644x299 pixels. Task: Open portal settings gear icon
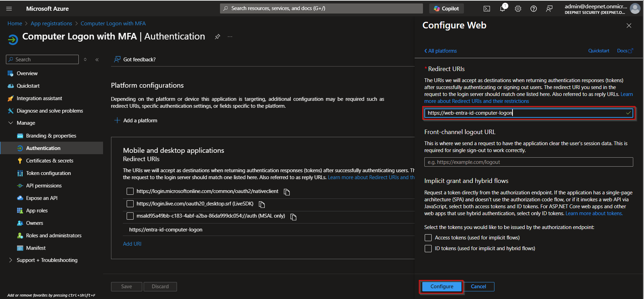[518, 9]
